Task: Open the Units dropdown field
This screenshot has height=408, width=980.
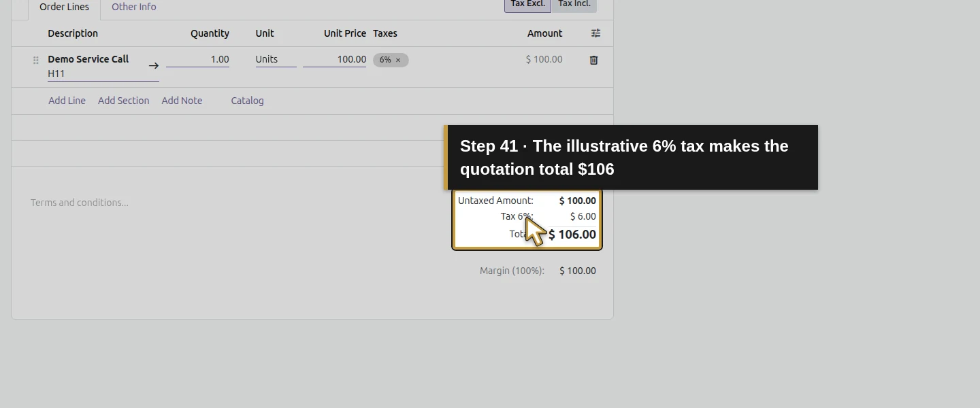Action: 276,60
